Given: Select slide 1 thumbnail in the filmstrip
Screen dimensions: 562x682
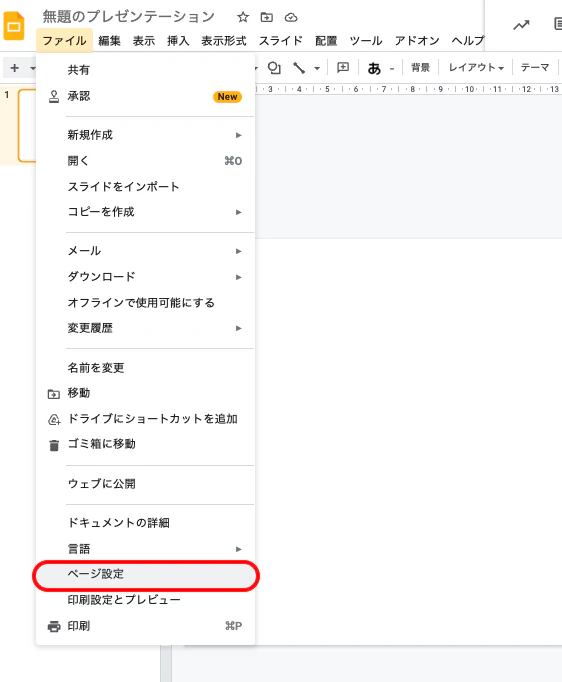Looking at the screenshot, I should 27,126.
